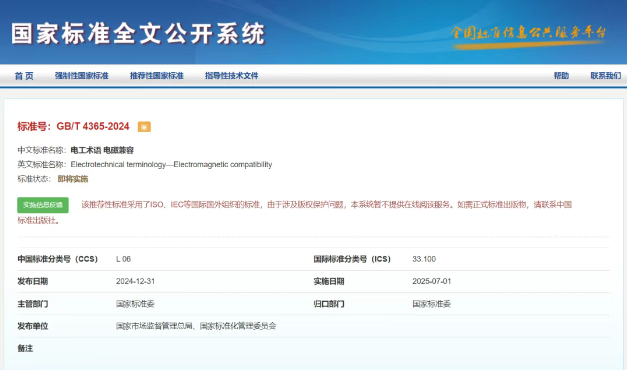627x370 pixels.
Task: Click 主管部门 value 国家标准委
Action: [135, 304]
